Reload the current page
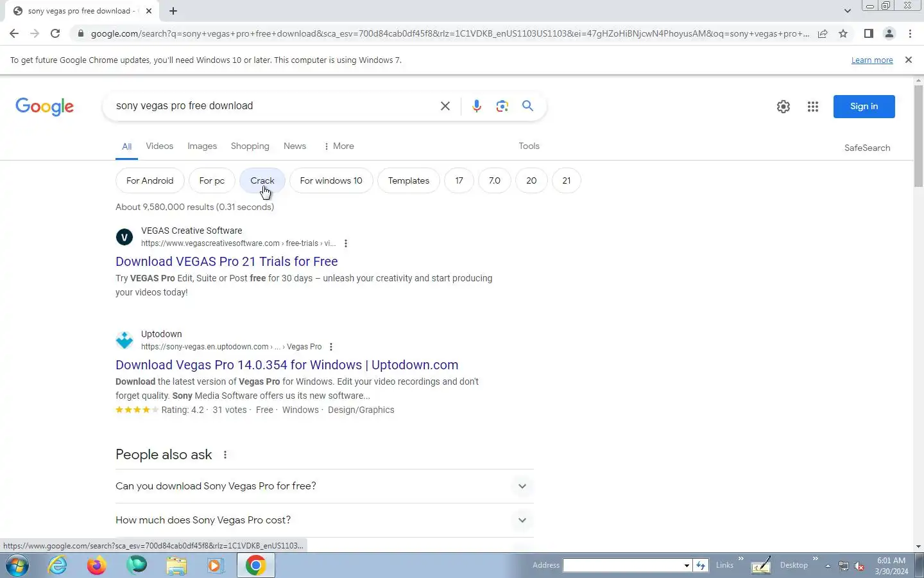The image size is (924, 578). [x=55, y=33]
